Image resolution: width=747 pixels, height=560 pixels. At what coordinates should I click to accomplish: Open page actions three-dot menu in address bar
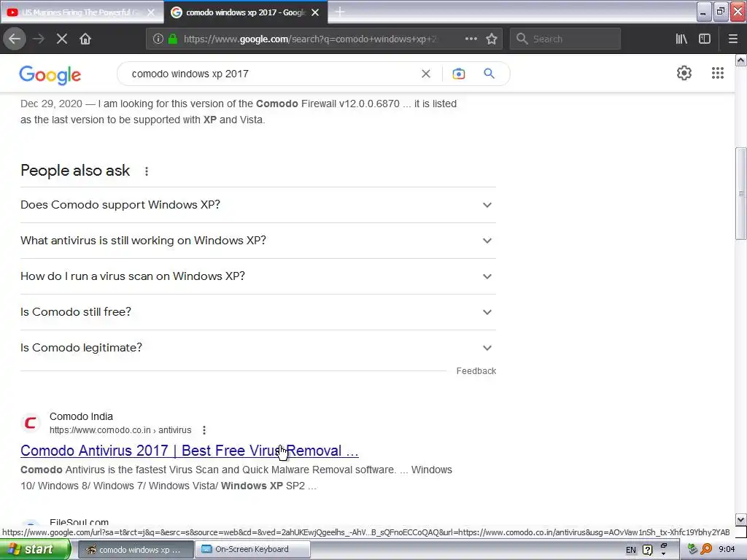pyautogui.click(x=471, y=39)
